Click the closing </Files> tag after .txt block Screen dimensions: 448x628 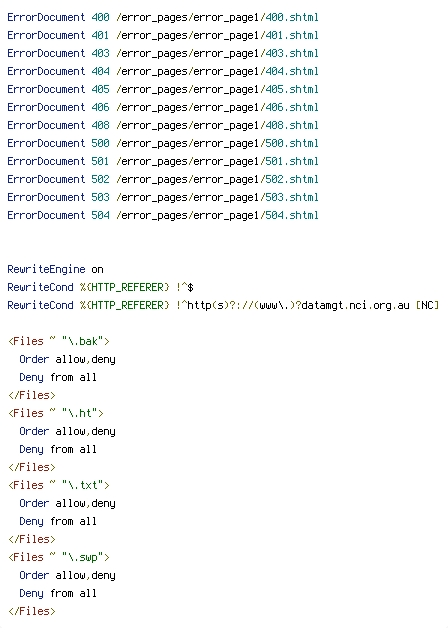(x=32, y=539)
